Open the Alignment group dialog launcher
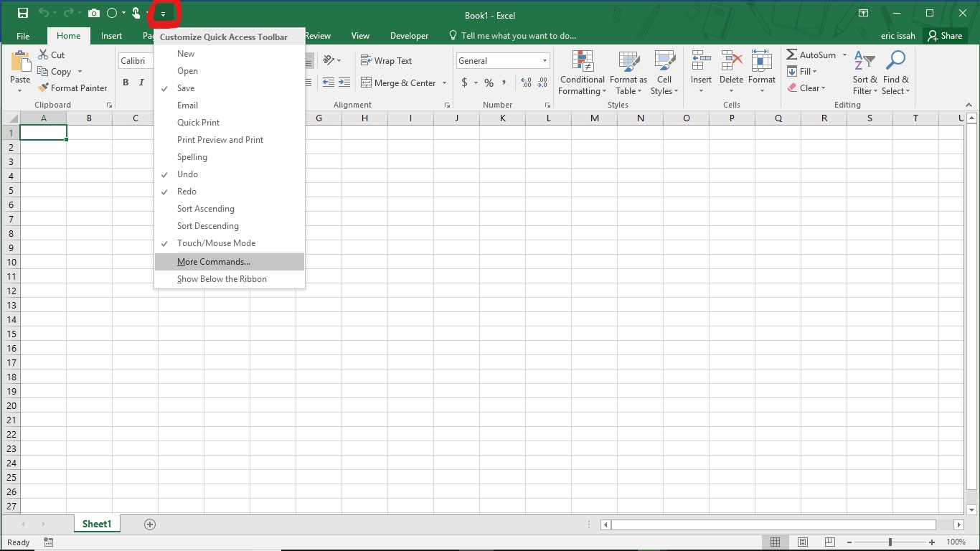This screenshot has height=551, width=980. click(x=447, y=105)
